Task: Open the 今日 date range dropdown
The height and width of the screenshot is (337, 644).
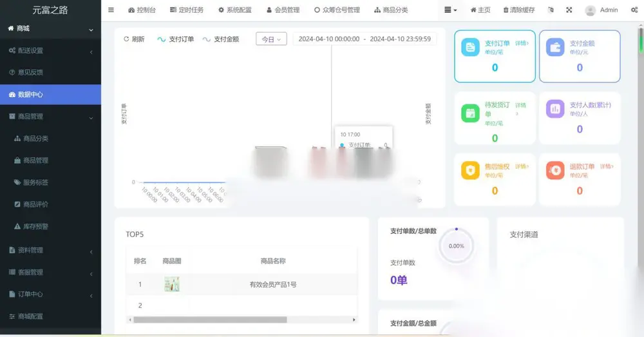Action: click(x=271, y=39)
